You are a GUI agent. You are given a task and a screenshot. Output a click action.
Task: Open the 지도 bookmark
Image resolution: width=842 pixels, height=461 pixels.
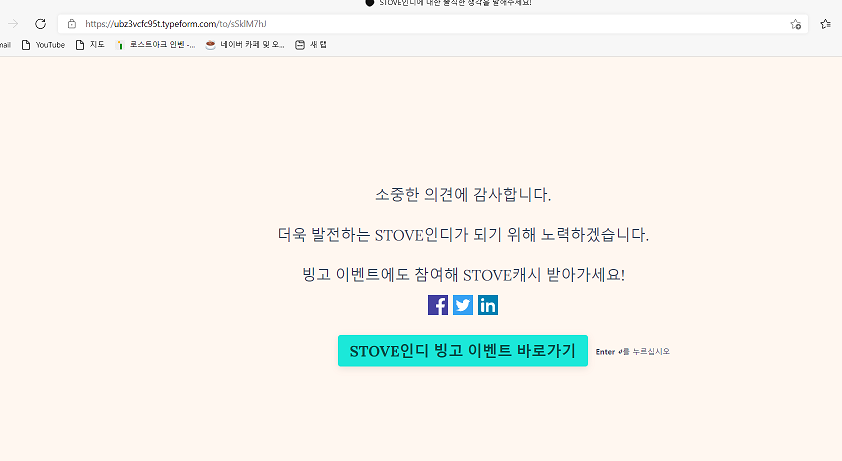[x=90, y=45]
